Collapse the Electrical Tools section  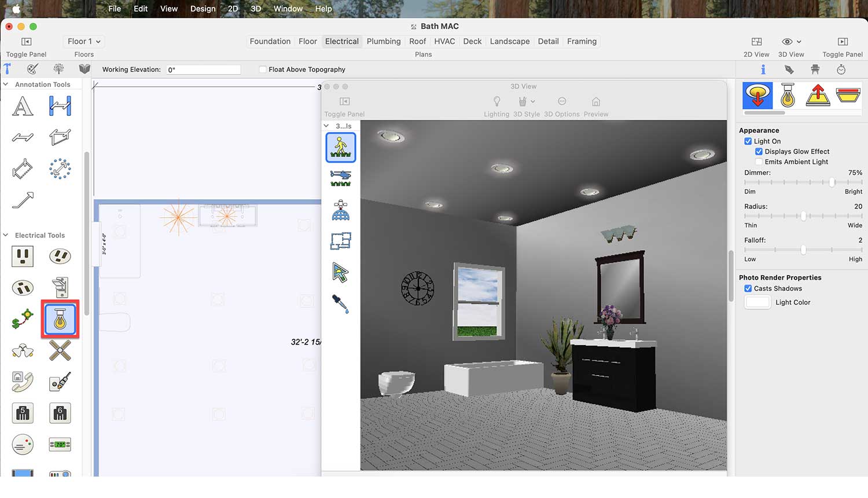(6, 236)
